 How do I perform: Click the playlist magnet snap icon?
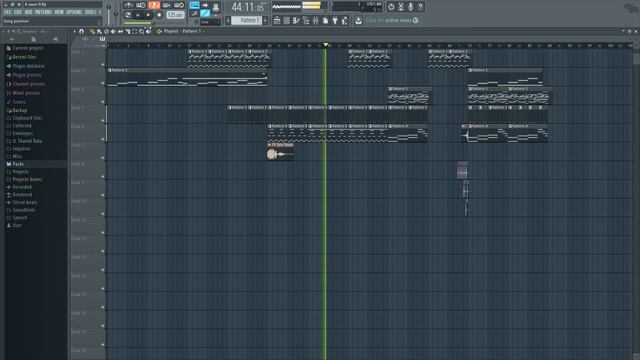[82, 31]
